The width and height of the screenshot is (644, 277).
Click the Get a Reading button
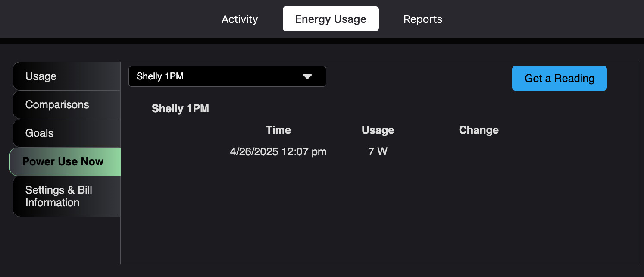(x=559, y=78)
